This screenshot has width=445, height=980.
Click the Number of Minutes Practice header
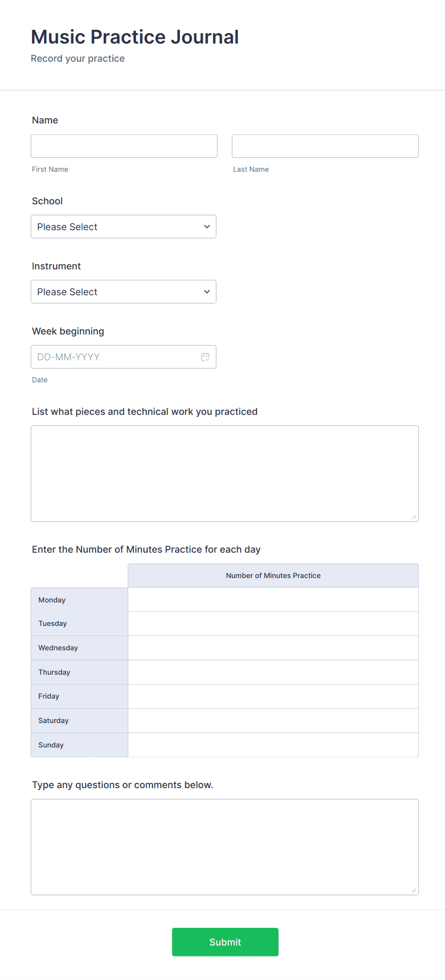pos(273,575)
